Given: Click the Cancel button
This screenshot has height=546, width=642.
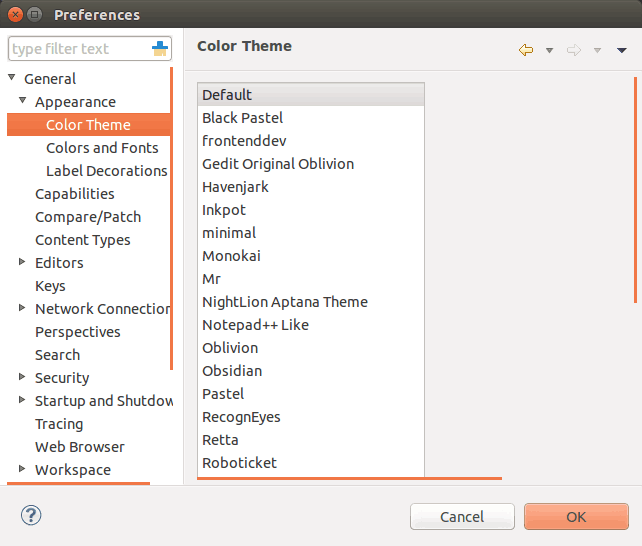Looking at the screenshot, I should pos(462,517).
